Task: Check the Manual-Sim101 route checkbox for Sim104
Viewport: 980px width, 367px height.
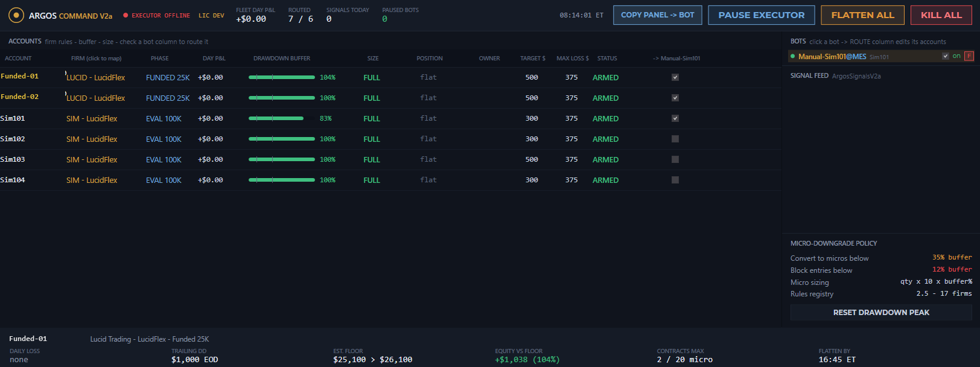Action: [x=675, y=180]
